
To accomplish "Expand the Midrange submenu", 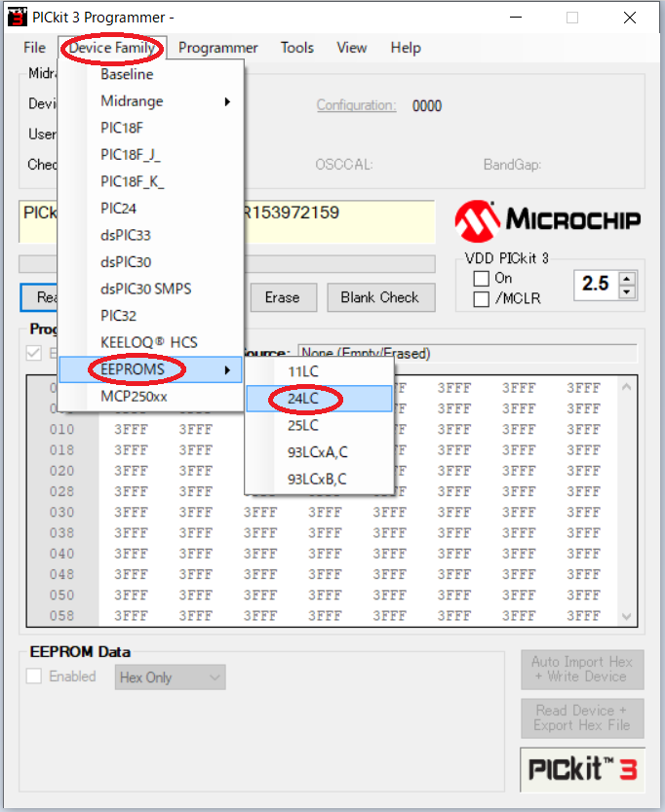I will click(x=166, y=101).
